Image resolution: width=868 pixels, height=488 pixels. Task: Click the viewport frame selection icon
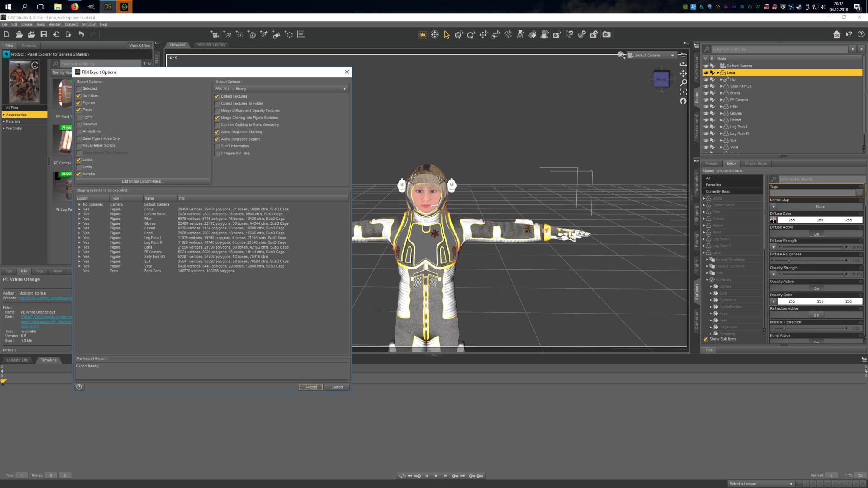click(683, 92)
